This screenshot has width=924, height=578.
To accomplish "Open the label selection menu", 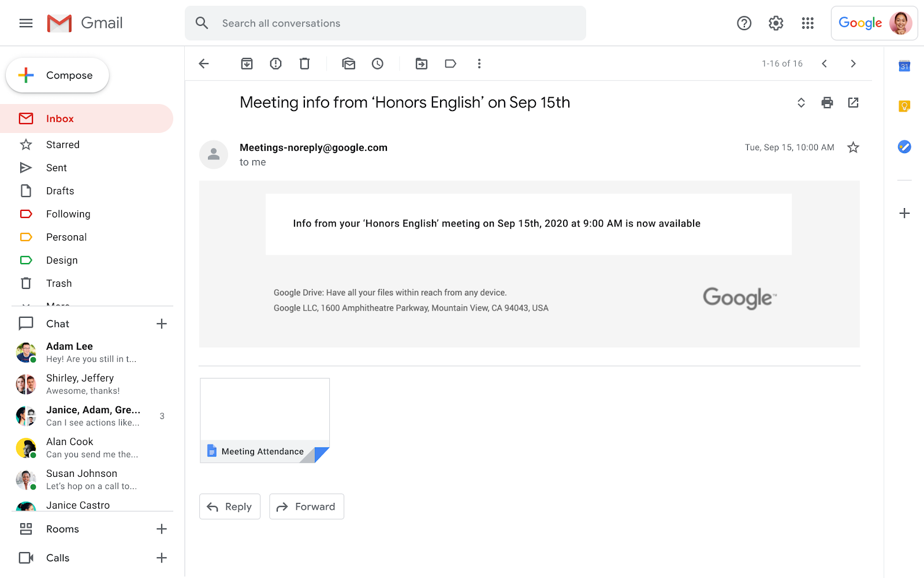I will [x=450, y=64].
